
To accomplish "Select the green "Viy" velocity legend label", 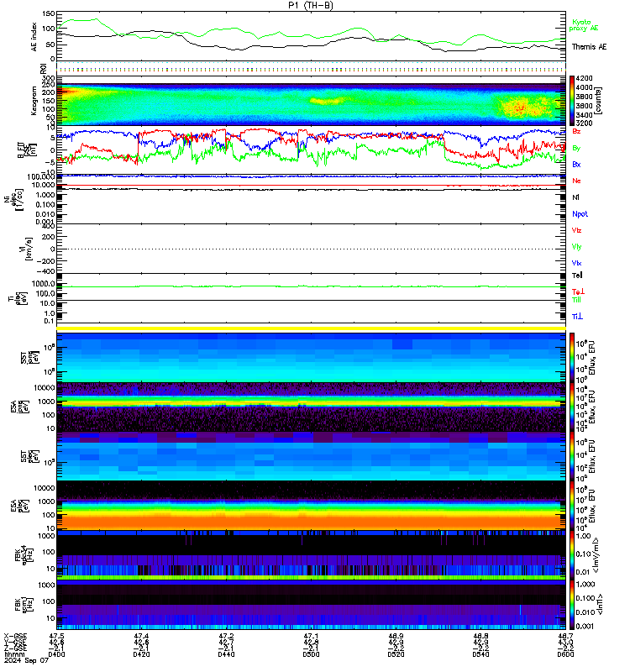I will [576, 247].
